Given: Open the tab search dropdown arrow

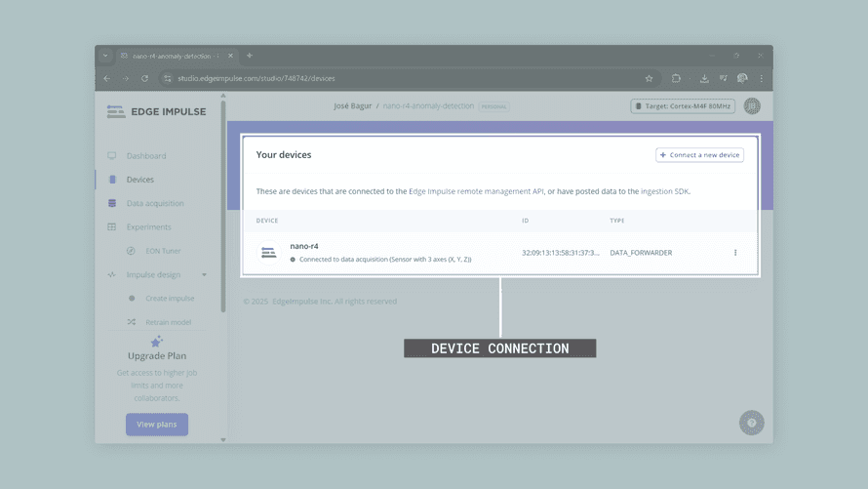Looking at the screenshot, I should (x=105, y=56).
